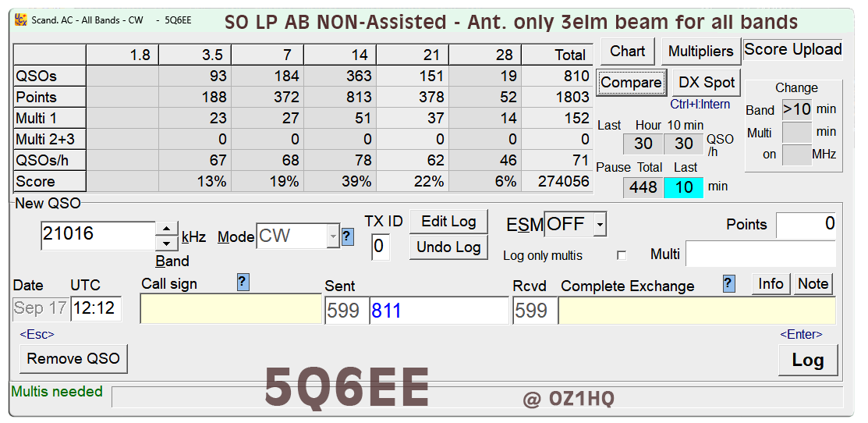This screenshot has height=423, width=868.
Task: Open the ESM OFF dropdown
Action: coord(599,225)
